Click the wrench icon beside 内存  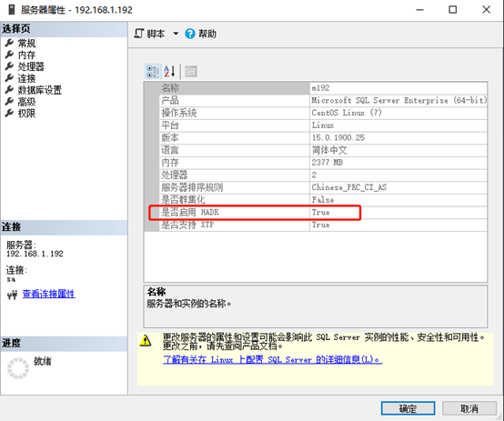pos(9,55)
